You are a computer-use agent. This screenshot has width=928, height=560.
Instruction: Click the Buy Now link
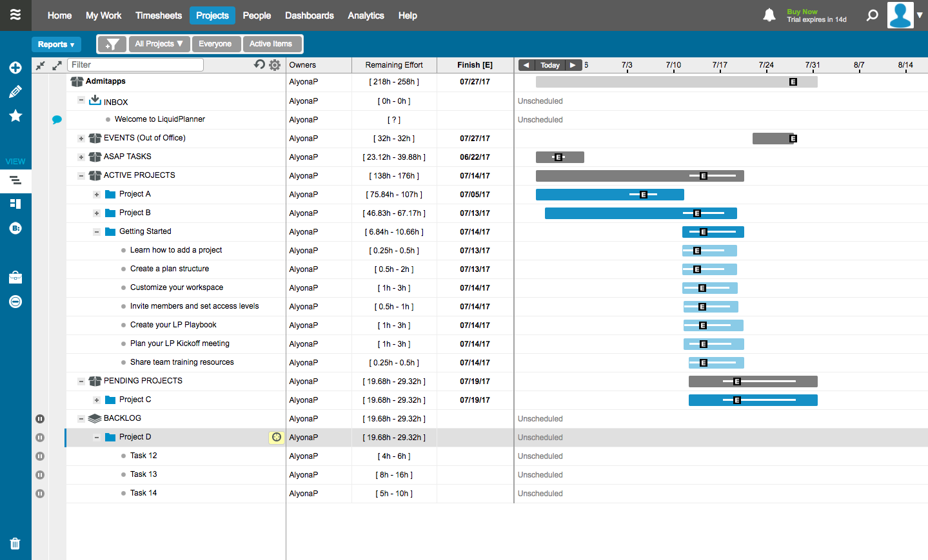[802, 12]
